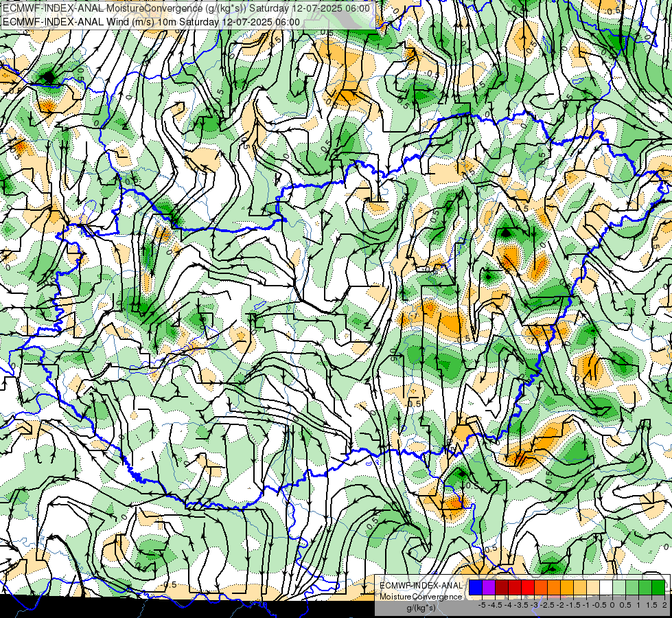Select the purple legend swatch
The height and width of the screenshot is (618, 672).
tap(489, 587)
